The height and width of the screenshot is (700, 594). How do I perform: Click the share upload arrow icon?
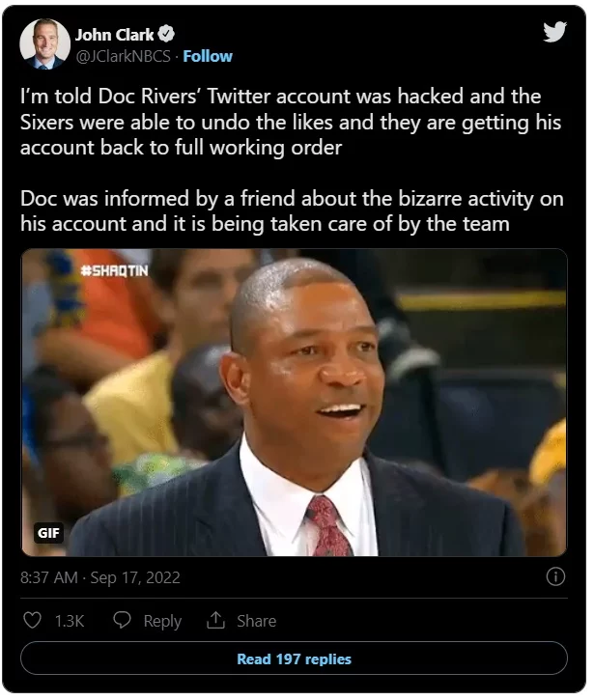(x=215, y=620)
